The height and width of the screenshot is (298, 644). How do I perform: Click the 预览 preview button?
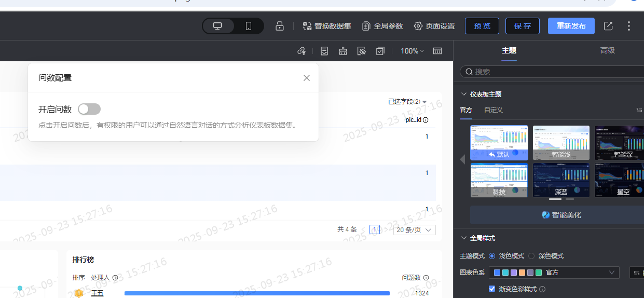482,26
